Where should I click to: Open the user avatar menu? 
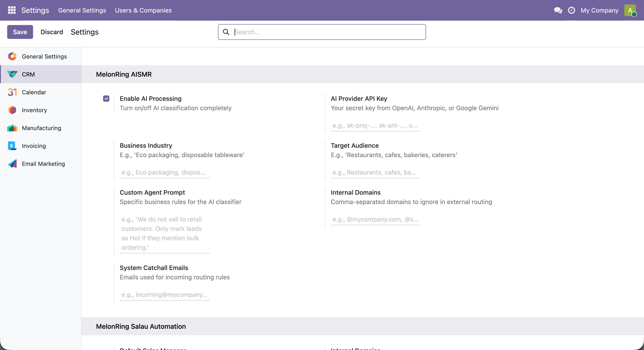click(x=630, y=10)
